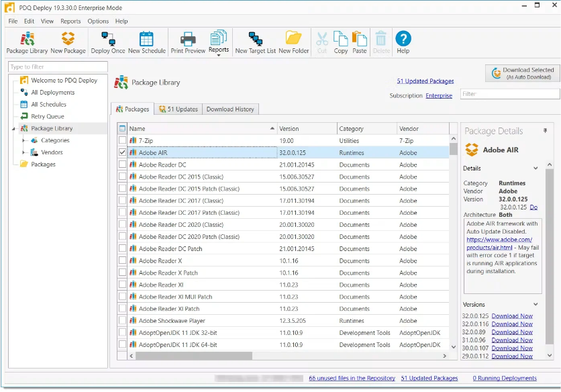Create a New Target List

click(x=256, y=42)
